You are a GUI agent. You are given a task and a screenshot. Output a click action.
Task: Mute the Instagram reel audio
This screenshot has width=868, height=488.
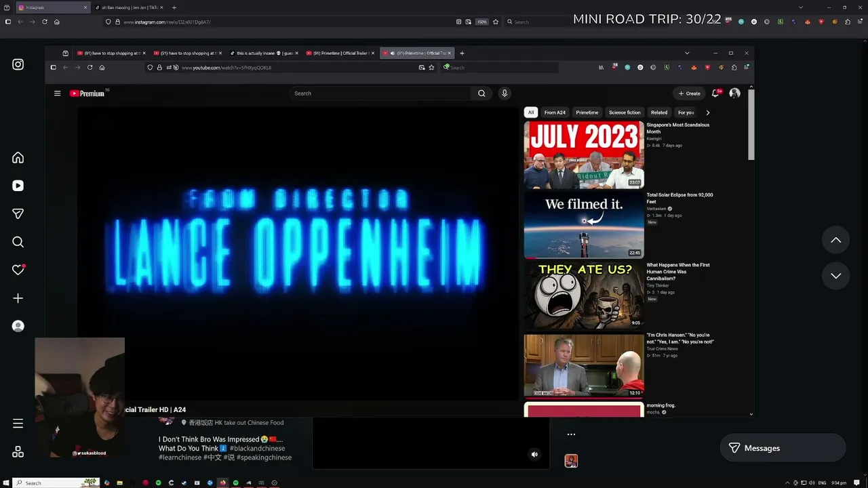click(x=534, y=455)
